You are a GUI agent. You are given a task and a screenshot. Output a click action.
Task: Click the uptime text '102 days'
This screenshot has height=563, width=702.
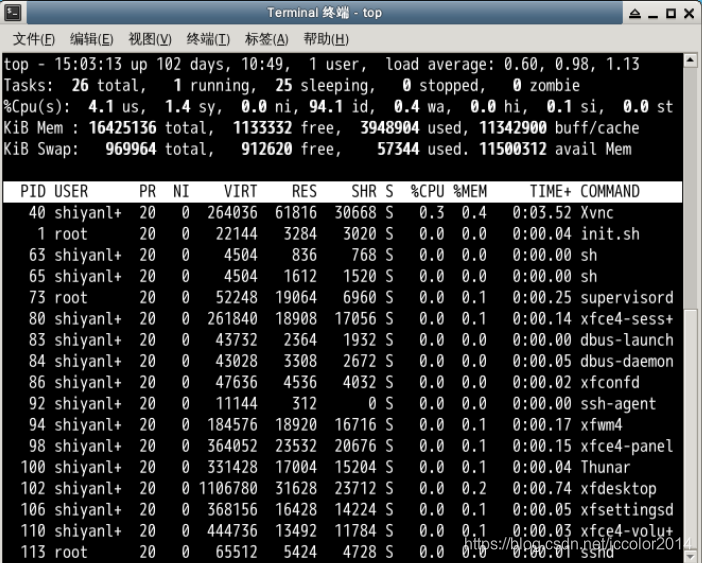click(193, 64)
